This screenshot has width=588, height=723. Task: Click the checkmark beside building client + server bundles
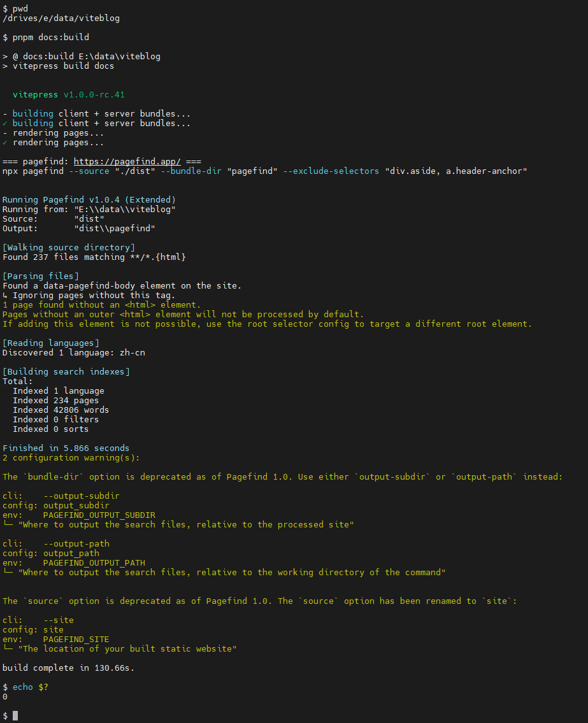click(x=4, y=123)
